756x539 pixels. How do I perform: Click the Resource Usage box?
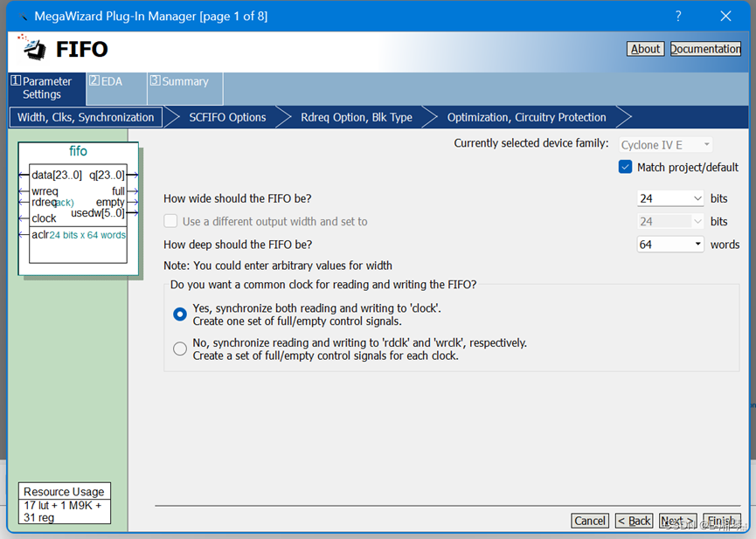point(65,503)
